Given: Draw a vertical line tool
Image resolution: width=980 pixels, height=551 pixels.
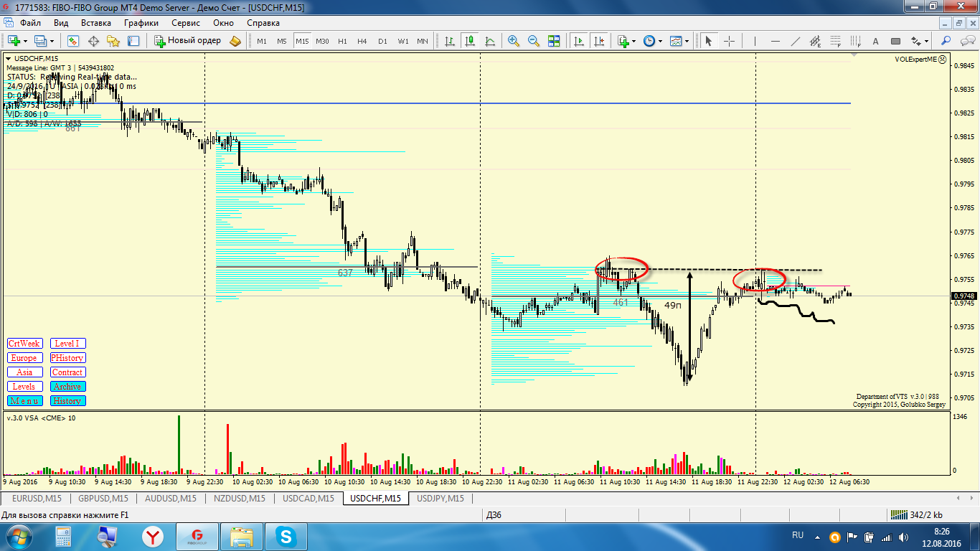Looking at the screenshot, I should click(x=755, y=41).
